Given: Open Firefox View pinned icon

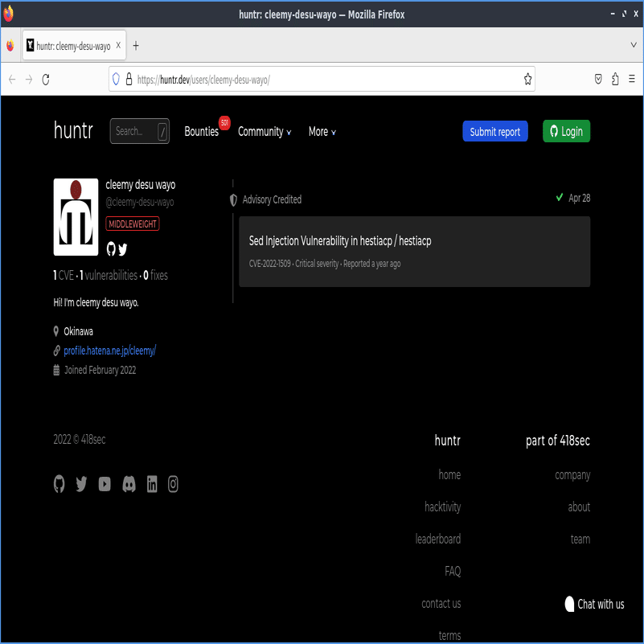Looking at the screenshot, I should coord(10,46).
